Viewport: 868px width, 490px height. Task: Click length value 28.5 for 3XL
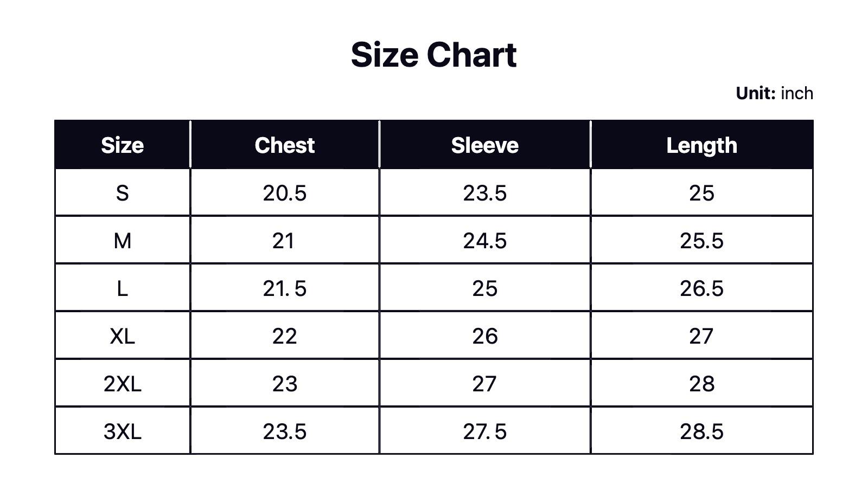click(701, 431)
